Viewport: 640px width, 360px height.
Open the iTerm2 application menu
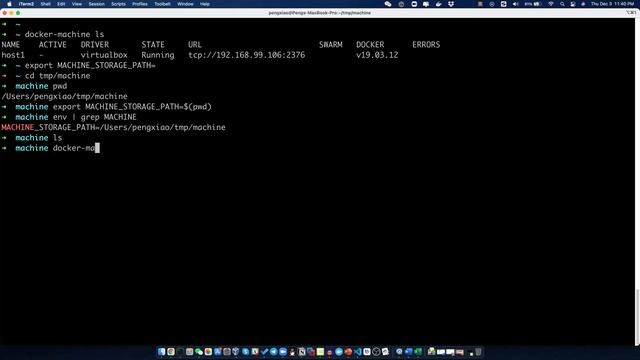pos(26,4)
